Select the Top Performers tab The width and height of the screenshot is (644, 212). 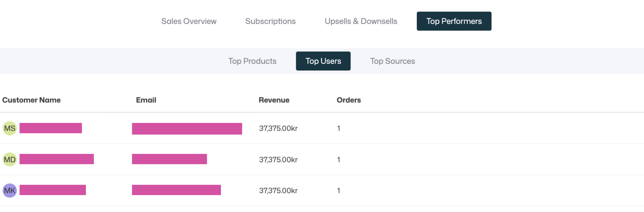[454, 21]
